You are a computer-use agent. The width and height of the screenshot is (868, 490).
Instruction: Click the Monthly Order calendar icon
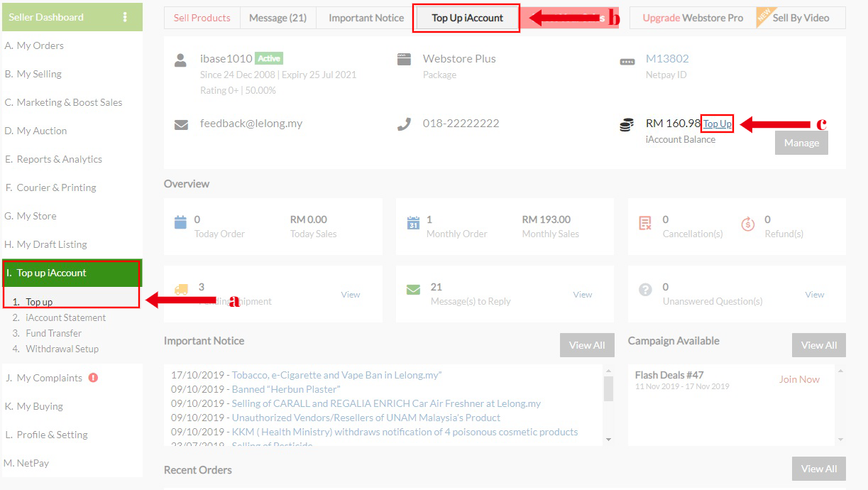pos(413,223)
